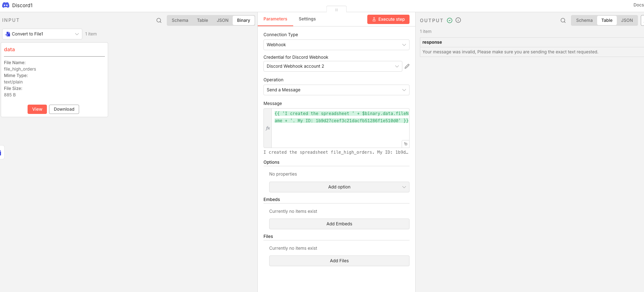The image size is (644, 292).
Task: Click the Execute step button
Action: (388, 19)
